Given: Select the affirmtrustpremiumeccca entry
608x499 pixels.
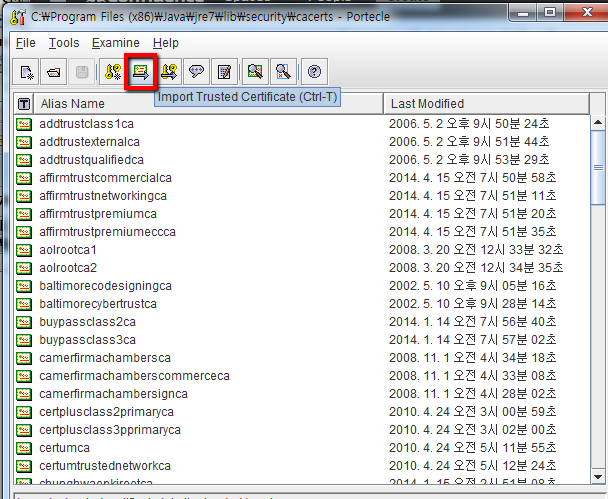Looking at the screenshot, I should pyautogui.click(x=107, y=232).
